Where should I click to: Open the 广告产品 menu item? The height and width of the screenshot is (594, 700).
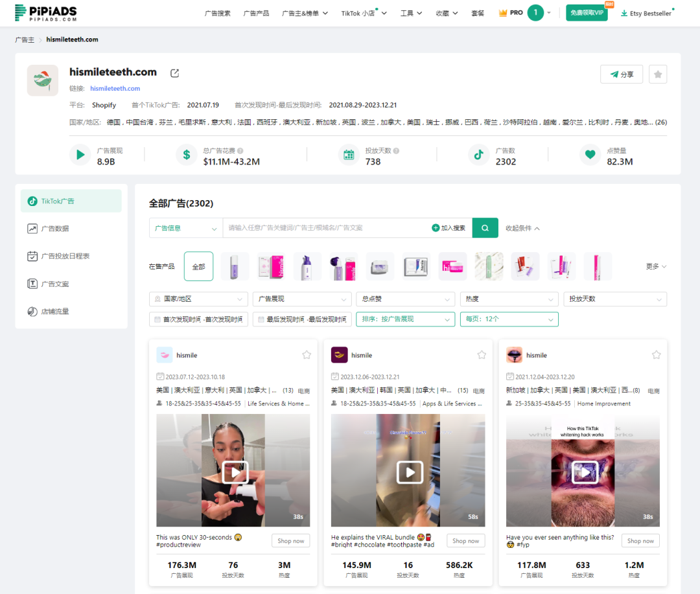pyautogui.click(x=256, y=14)
